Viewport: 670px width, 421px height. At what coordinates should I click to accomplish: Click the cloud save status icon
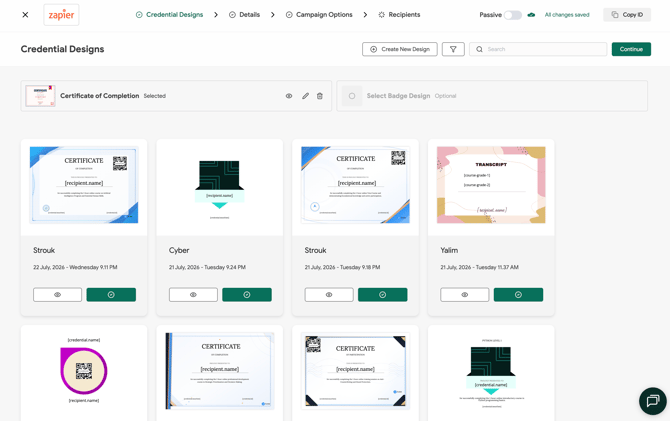click(531, 15)
